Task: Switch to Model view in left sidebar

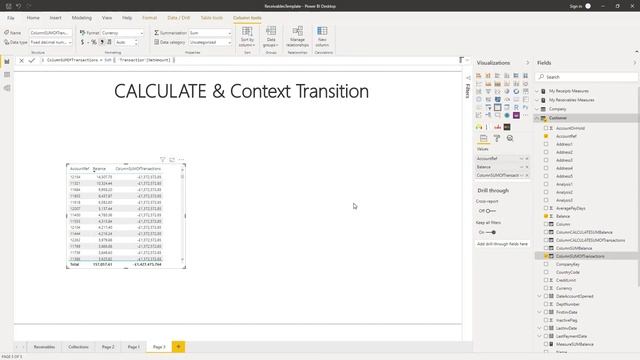Action: click(x=7, y=88)
